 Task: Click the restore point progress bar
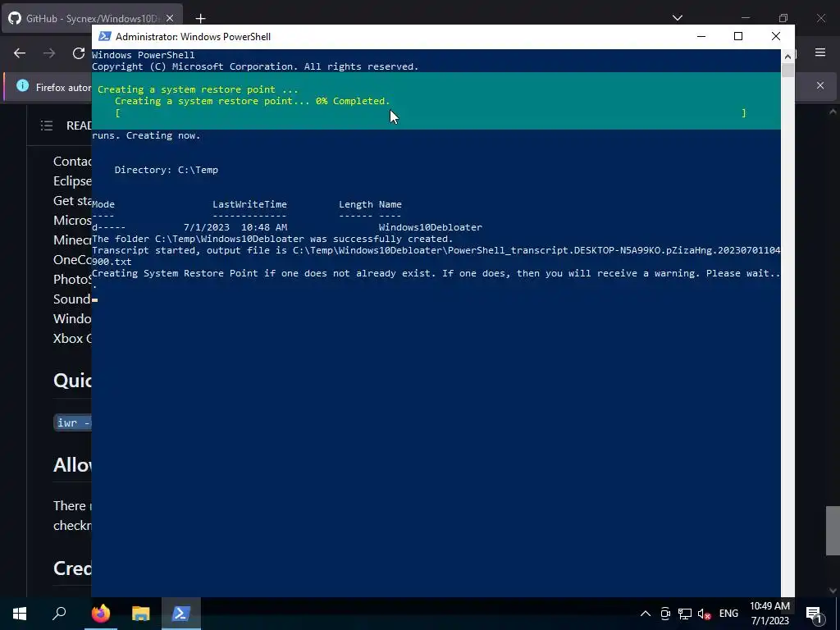431,112
